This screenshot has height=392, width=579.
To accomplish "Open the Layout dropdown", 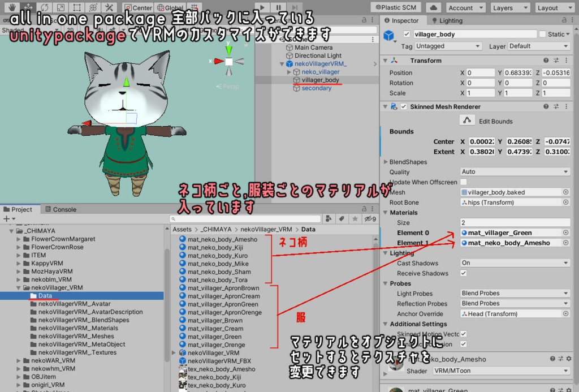I will click(554, 7).
